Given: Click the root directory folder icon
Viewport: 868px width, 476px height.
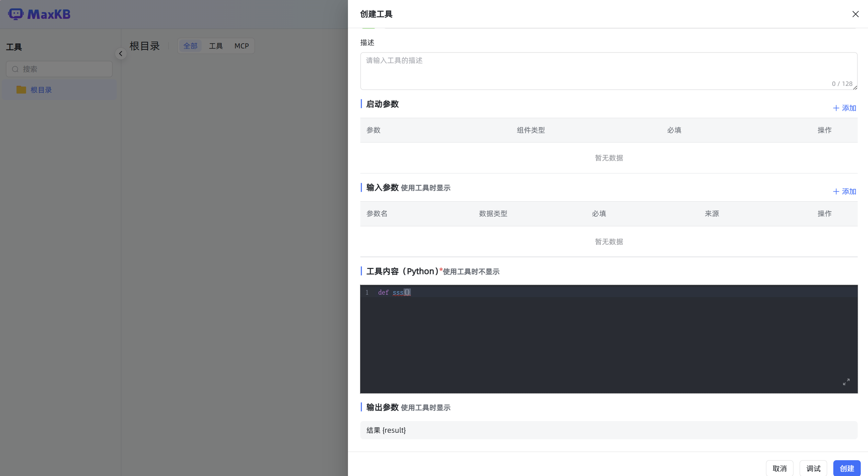Looking at the screenshot, I should pyautogui.click(x=21, y=90).
